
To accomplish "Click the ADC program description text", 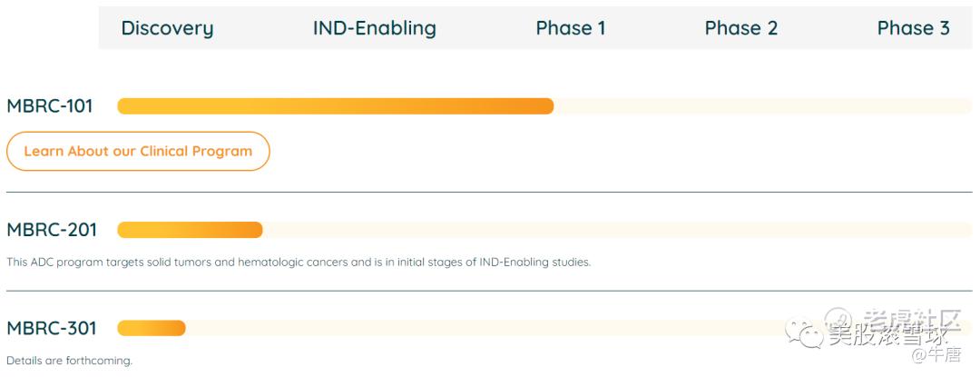I will pyautogui.click(x=299, y=263).
